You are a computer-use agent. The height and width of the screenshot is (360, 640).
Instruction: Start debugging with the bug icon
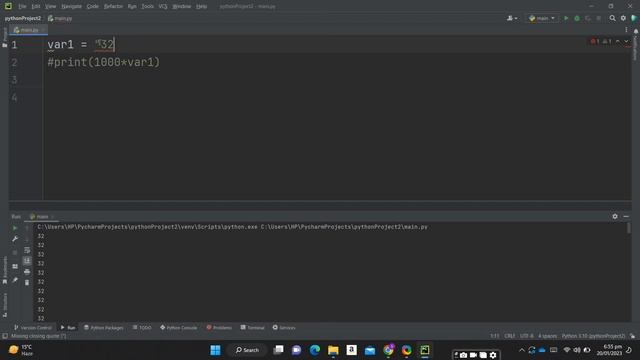point(577,18)
